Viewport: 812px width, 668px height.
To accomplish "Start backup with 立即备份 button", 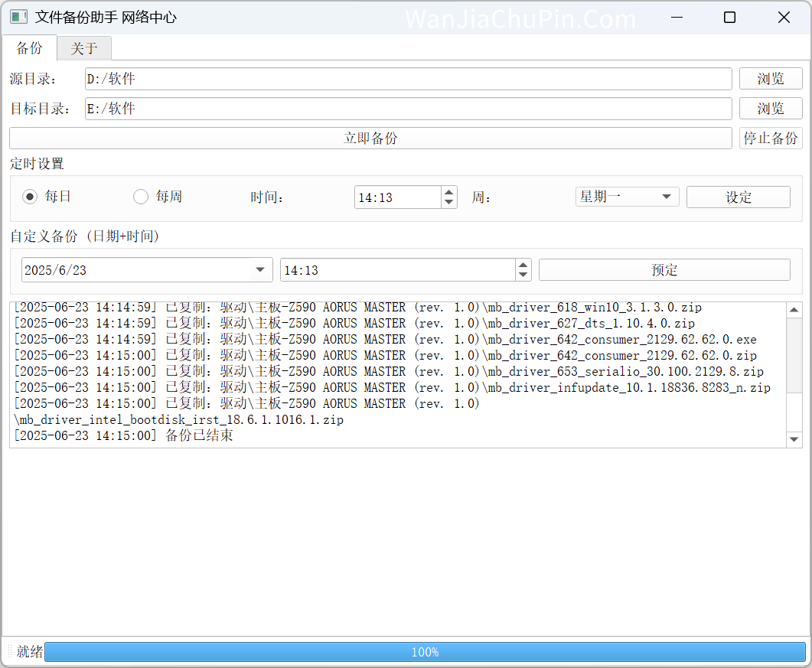I will (x=370, y=138).
